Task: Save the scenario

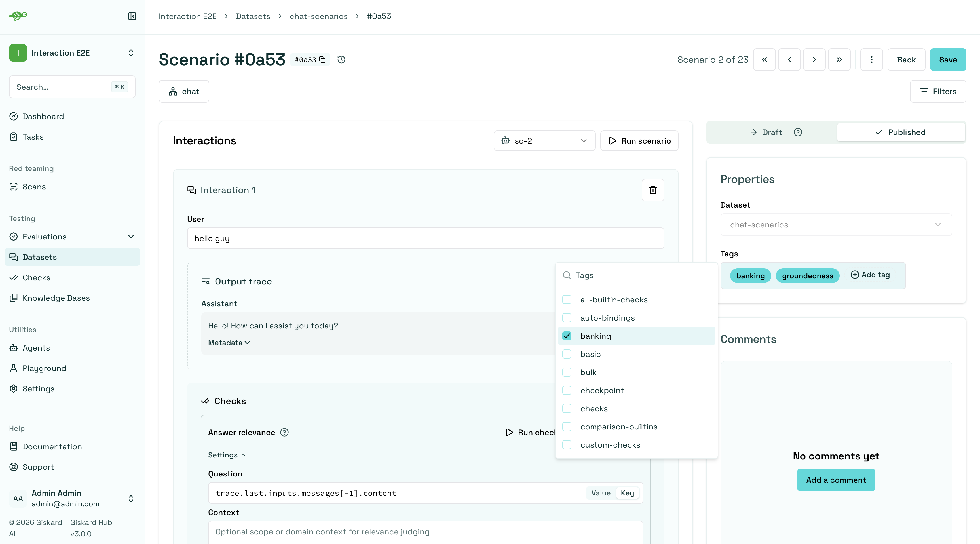Action: 948,60
